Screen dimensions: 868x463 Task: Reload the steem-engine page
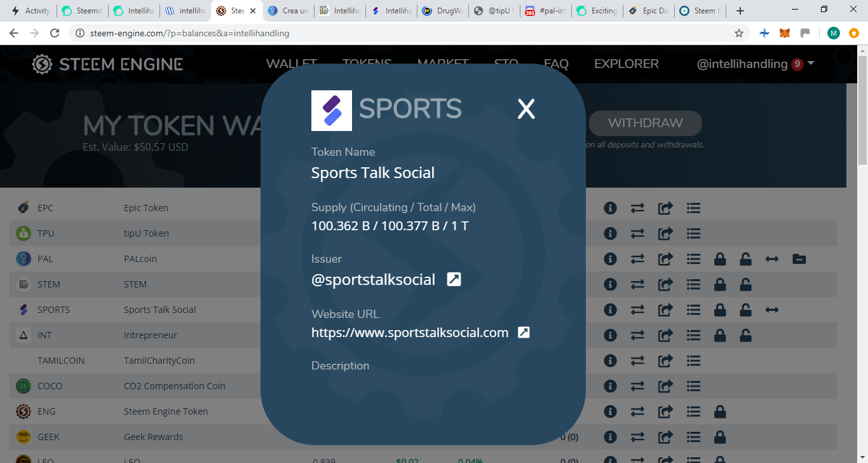click(x=55, y=33)
